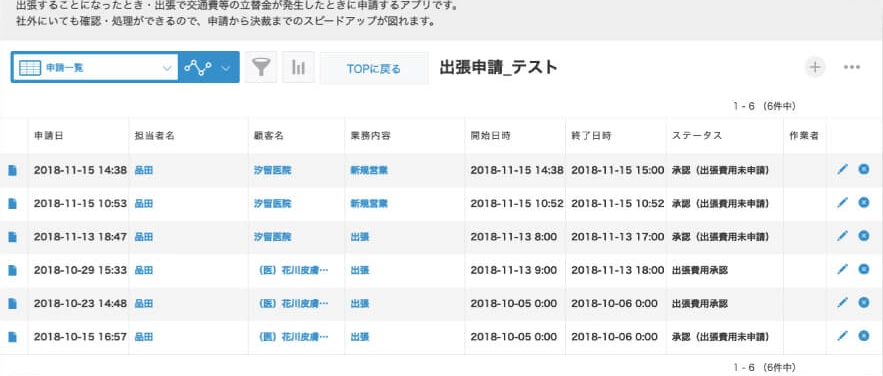Edit the 2018-10-15 16:57 record with pencil
The width and height of the screenshot is (883, 376).
pyautogui.click(x=842, y=336)
